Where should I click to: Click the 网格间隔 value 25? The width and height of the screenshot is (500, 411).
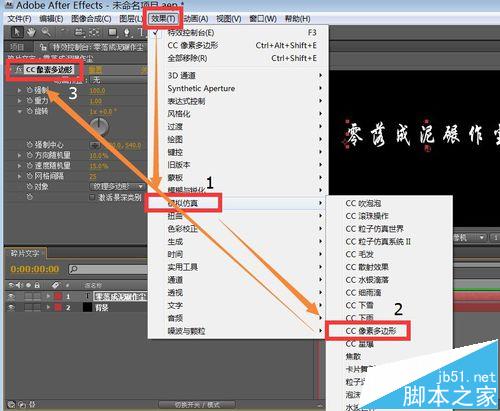point(93,176)
